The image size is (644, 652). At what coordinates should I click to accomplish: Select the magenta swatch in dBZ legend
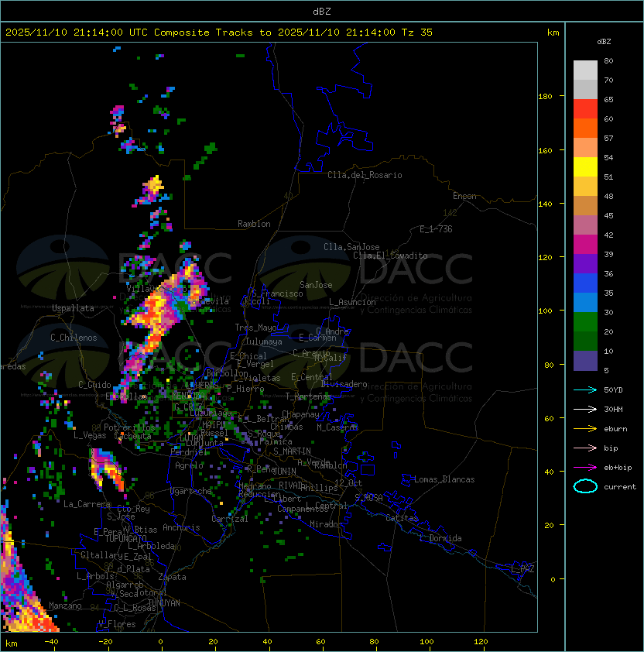[x=585, y=245]
